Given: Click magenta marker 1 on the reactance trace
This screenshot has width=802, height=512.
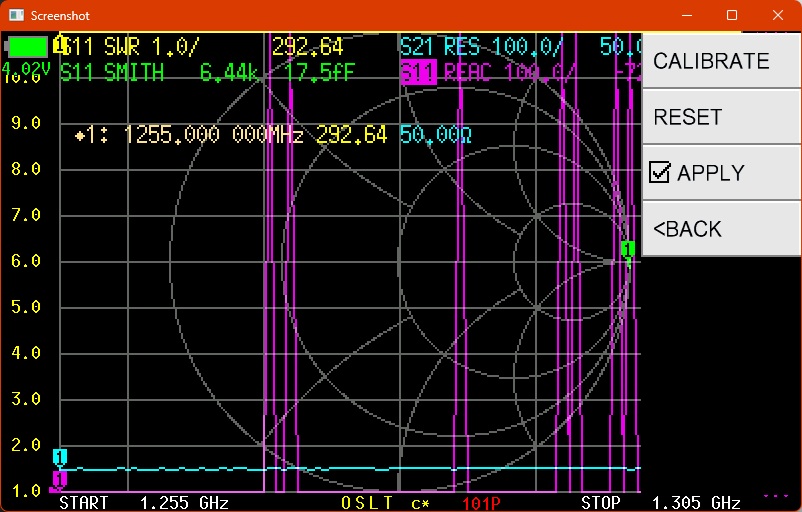Looking at the screenshot, I should point(59,479).
